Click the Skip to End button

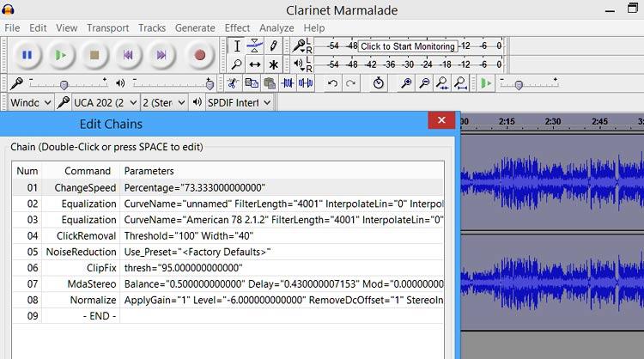pos(161,55)
